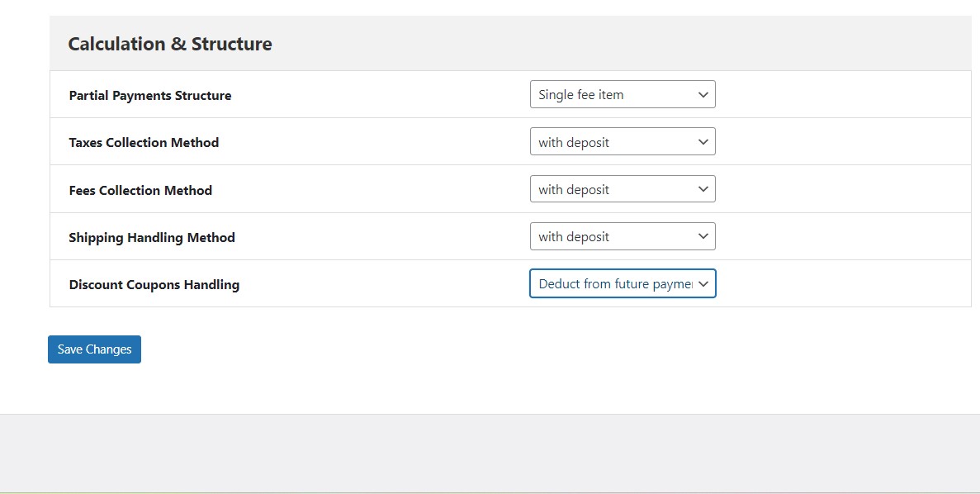Image resolution: width=980 pixels, height=494 pixels.
Task: Click the Calculation & Structure heading
Action: pos(170,44)
